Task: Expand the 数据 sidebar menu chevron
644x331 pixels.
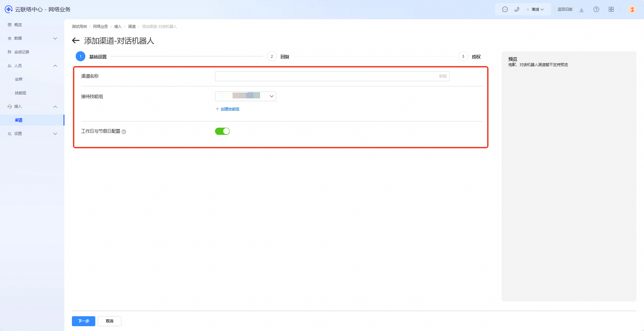Action: (55, 38)
